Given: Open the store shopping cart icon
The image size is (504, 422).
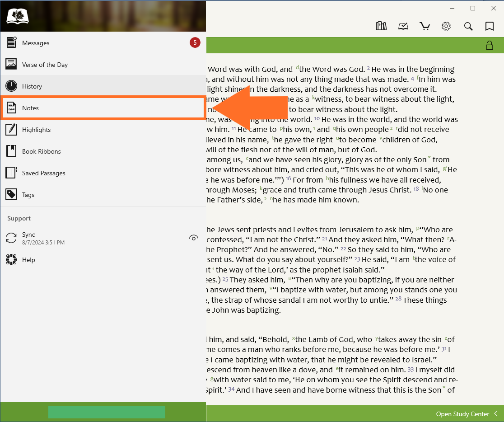Looking at the screenshot, I should 425,26.
